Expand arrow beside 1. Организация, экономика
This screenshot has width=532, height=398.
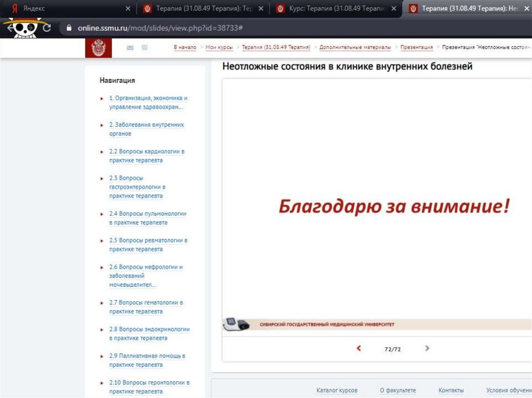point(102,99)
